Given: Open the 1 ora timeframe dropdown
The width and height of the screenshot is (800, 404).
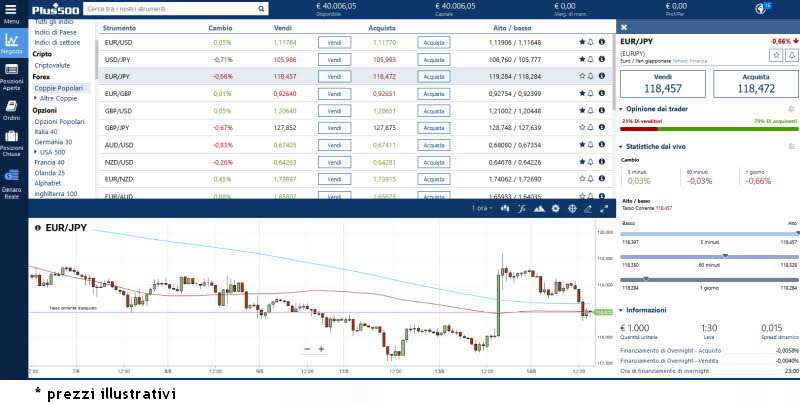Looking at the screenshot, I should (x=483, y=209).
